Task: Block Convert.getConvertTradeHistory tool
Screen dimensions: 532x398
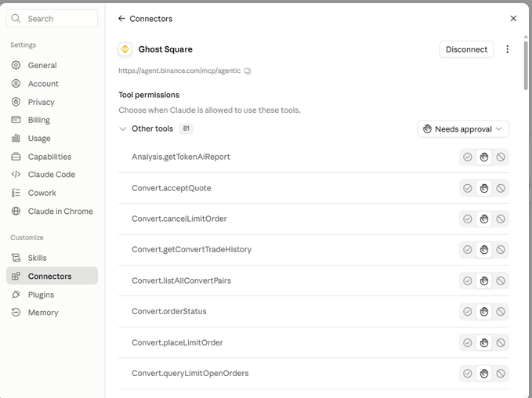Action: pos(501,250)
